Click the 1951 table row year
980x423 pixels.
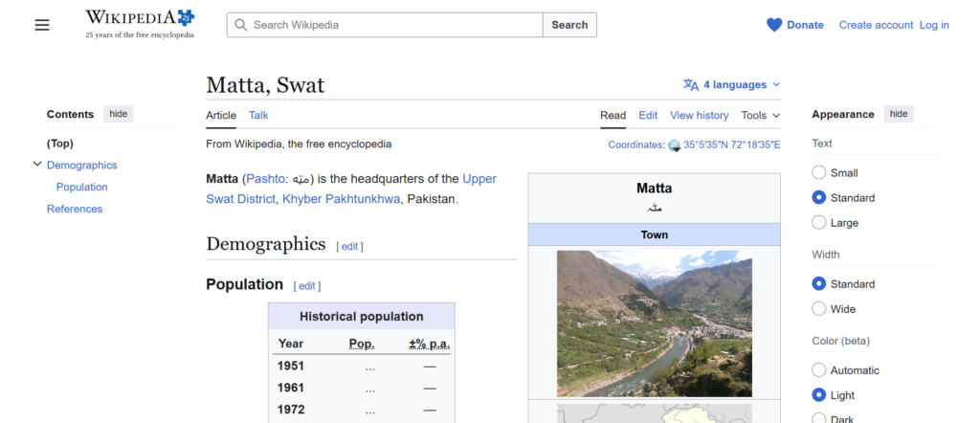click(x=291, y=366)
